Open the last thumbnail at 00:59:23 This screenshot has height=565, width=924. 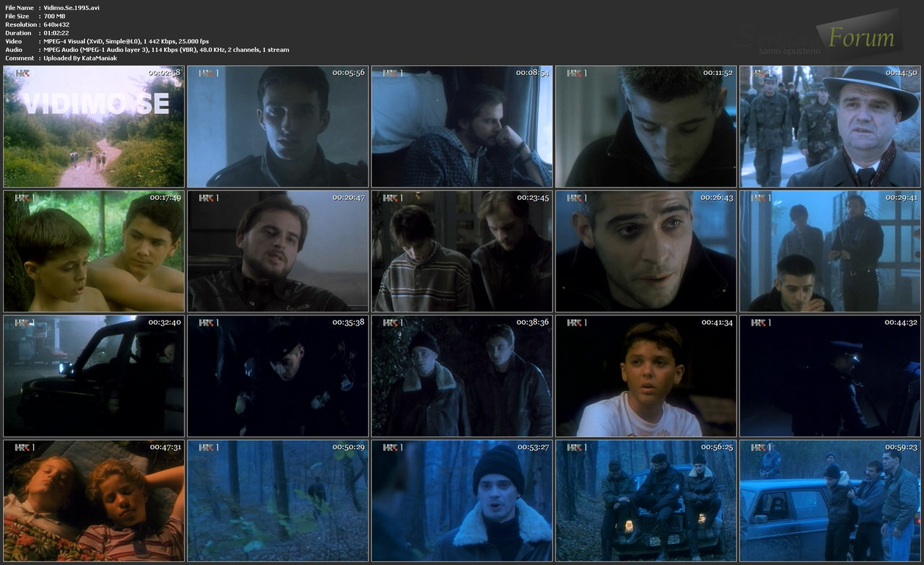point(830,501)
